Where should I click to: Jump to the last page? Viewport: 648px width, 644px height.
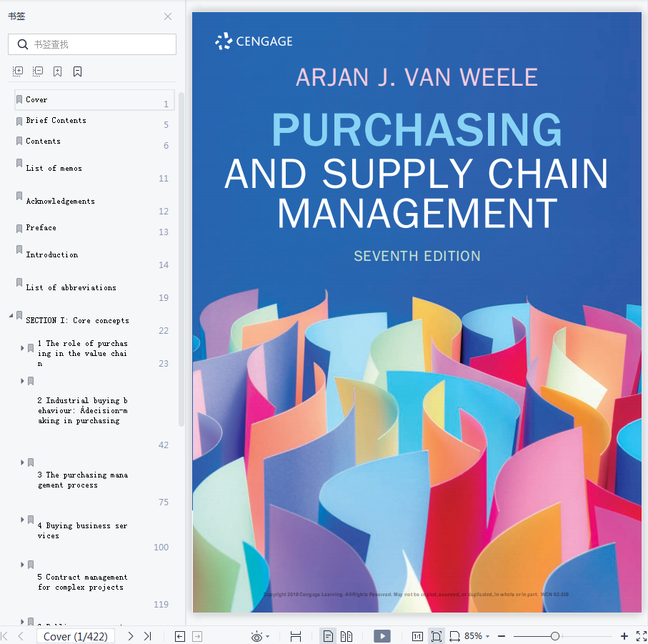tap(148, 636)
